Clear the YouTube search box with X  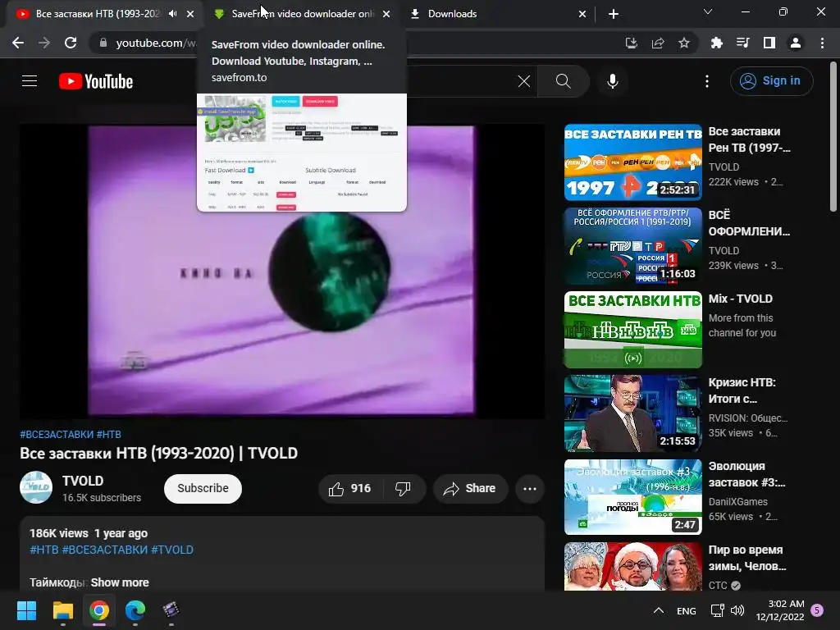pos(524,81)
